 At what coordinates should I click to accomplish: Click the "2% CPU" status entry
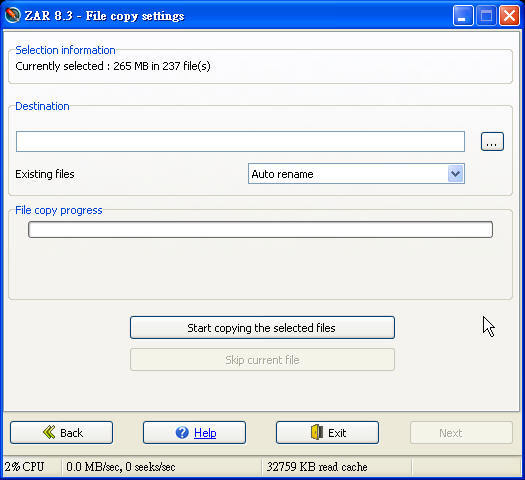click(x=24, y=467)
